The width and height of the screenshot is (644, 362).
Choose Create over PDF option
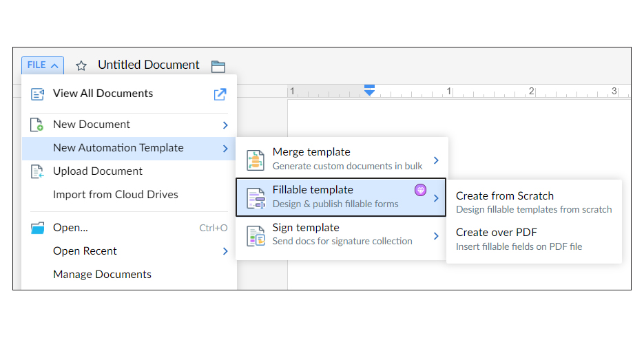coord(497,233)
